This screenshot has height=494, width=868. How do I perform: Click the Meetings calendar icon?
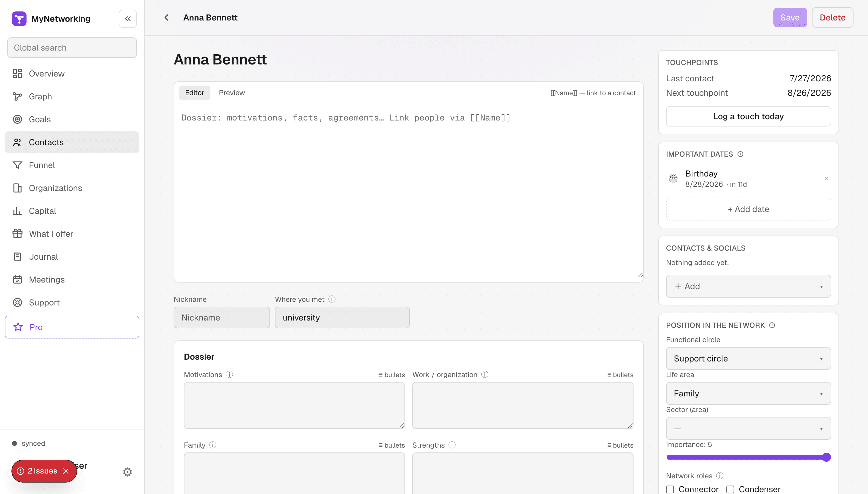click(17, 280)
